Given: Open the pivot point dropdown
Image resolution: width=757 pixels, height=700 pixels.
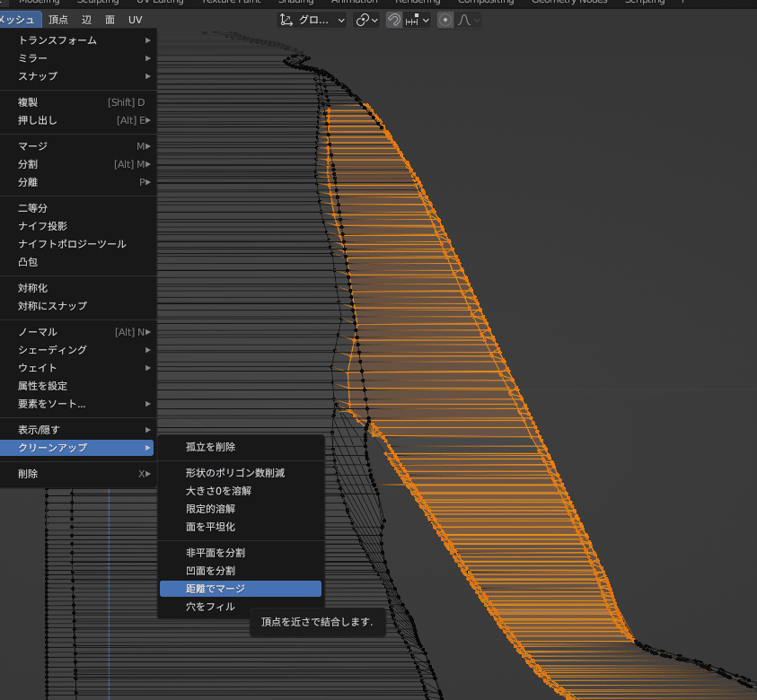Looking at the screenshot, I should click(x=367, y=21).
